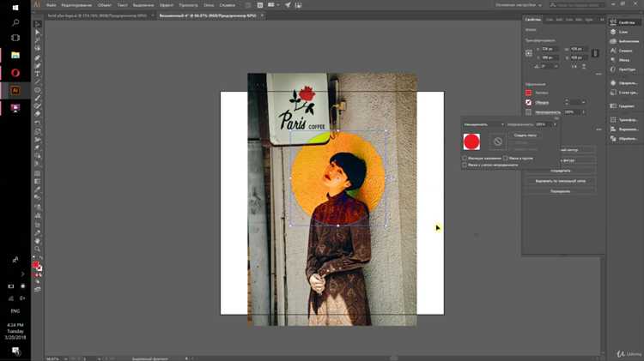Screen dimensions: 644x361
Task: Click the red Fill box in toolbar
Action: (36, 265)
